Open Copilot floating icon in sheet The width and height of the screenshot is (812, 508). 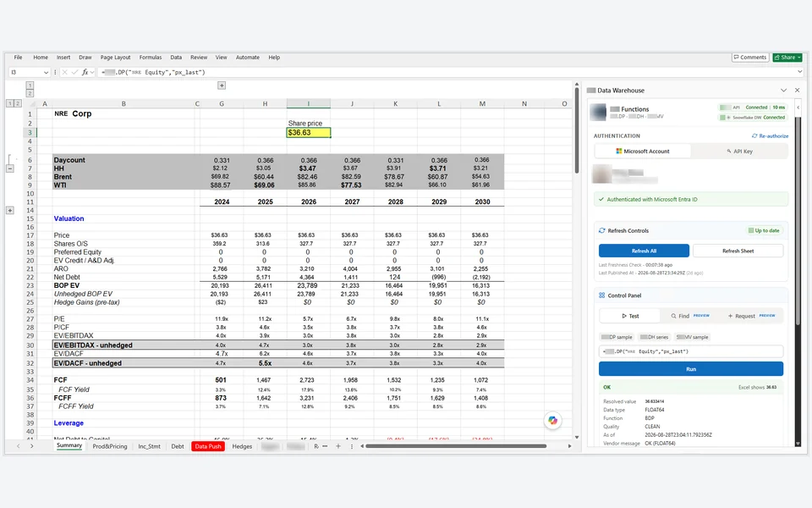(552, 421)
